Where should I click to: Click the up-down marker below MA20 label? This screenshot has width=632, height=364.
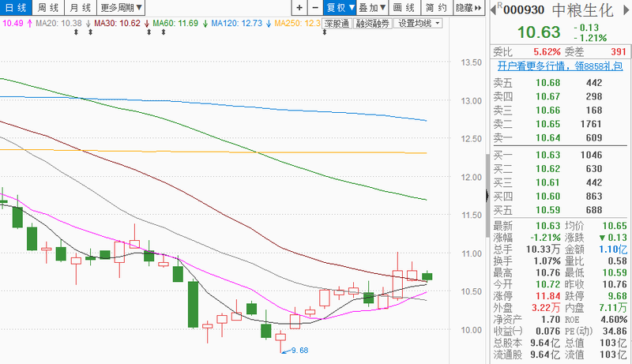(x=77, y=32)
